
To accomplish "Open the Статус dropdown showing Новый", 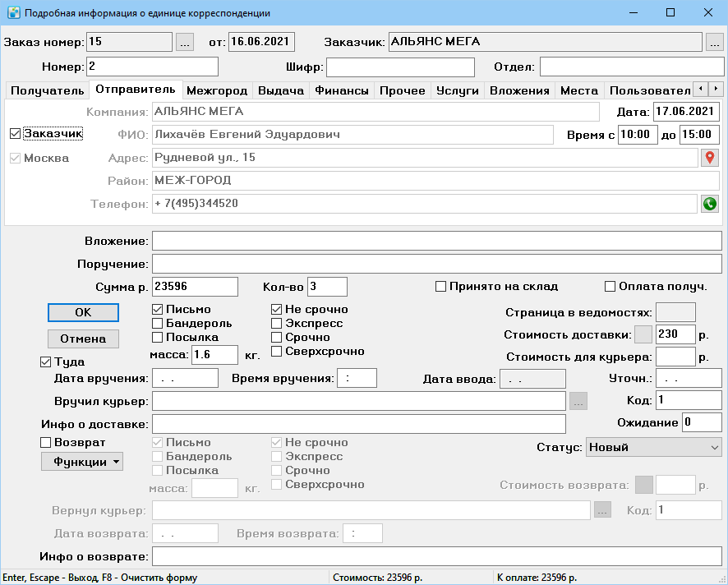I will click(654, 448).
